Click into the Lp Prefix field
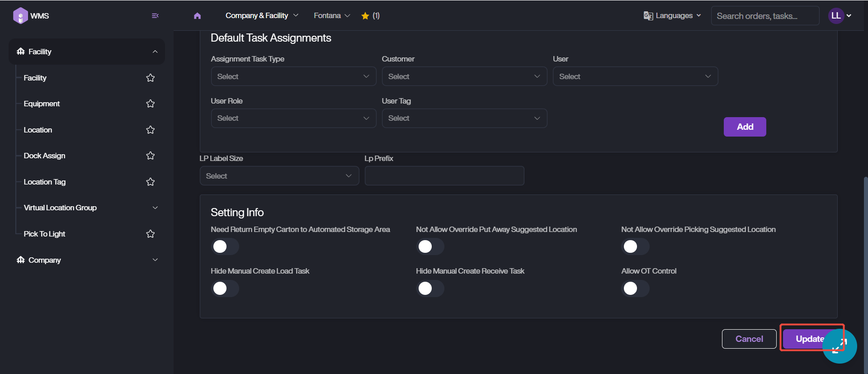This screenshot has height=374, width=868. (444, 176)
